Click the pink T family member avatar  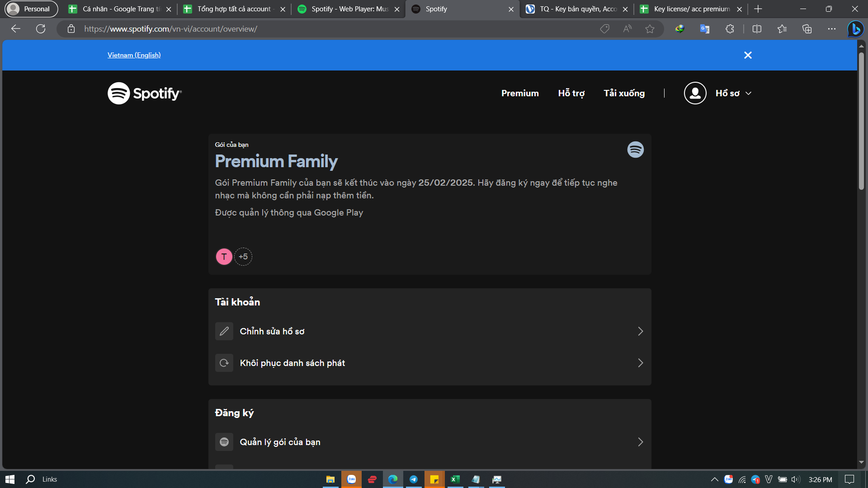click(224, 257)
